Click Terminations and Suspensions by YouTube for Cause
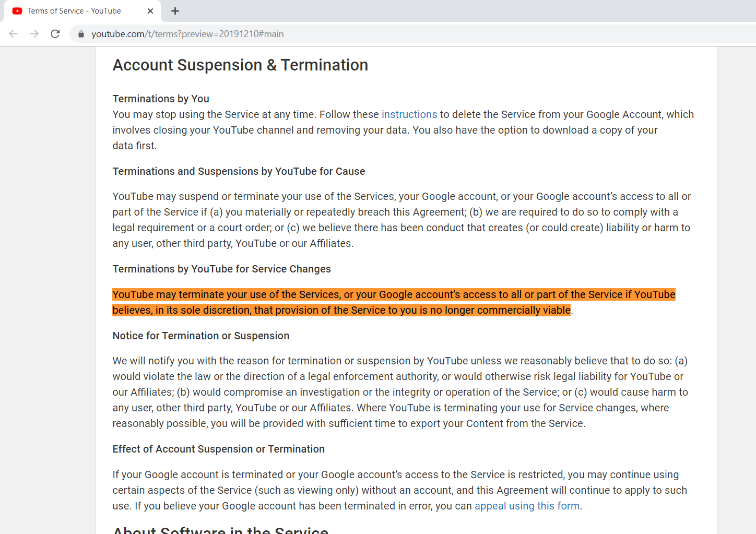The height and width of the screenshot is (534, 756). (x=239, y=171)
